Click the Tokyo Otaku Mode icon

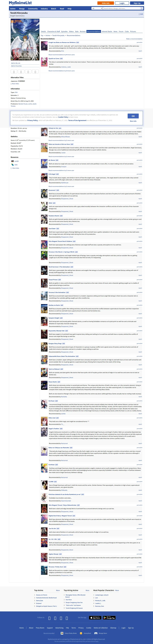point(62,633)
